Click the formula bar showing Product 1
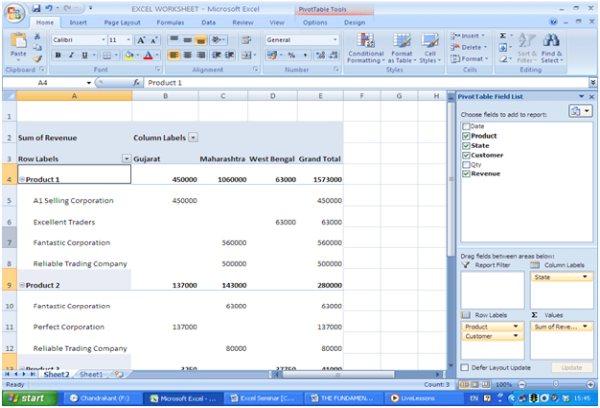The height and width of the screenshot is (408, 600). point(290,82)
